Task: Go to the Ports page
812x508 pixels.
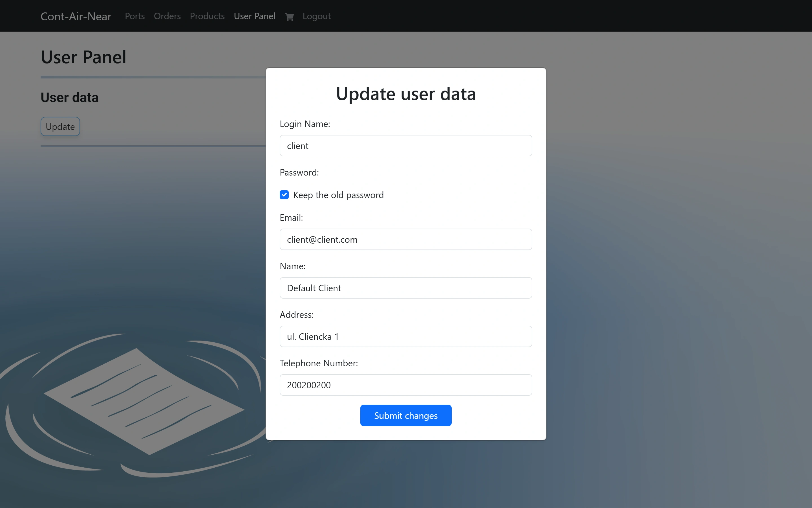Action: (134, 16)
